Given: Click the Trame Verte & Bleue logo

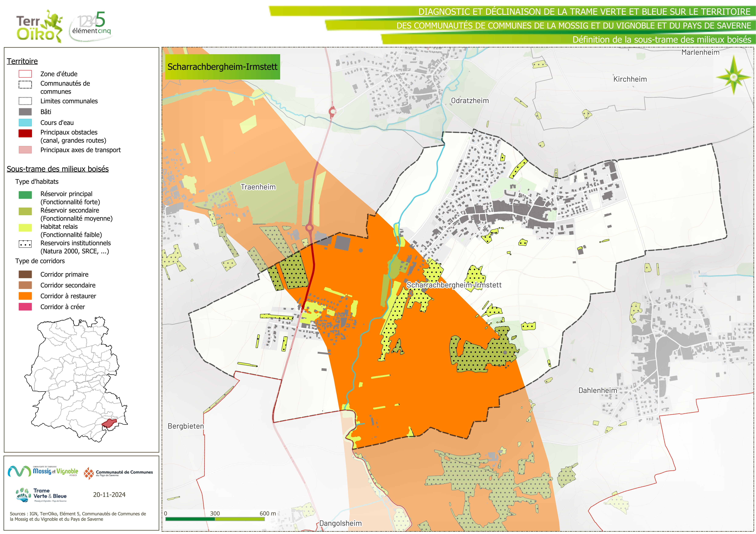Looking at the screenshot, I should coord(41,495).
